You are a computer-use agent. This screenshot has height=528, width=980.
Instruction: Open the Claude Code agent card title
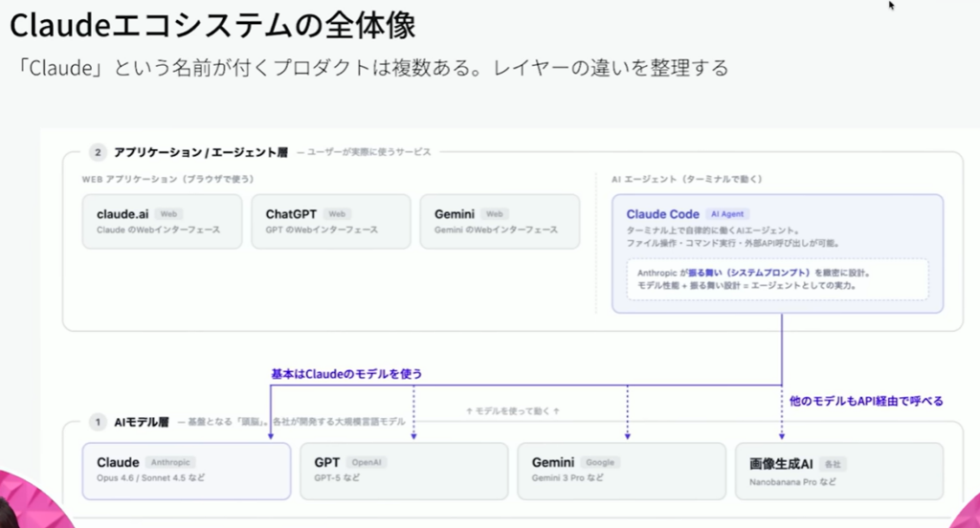tap(661, 214)
